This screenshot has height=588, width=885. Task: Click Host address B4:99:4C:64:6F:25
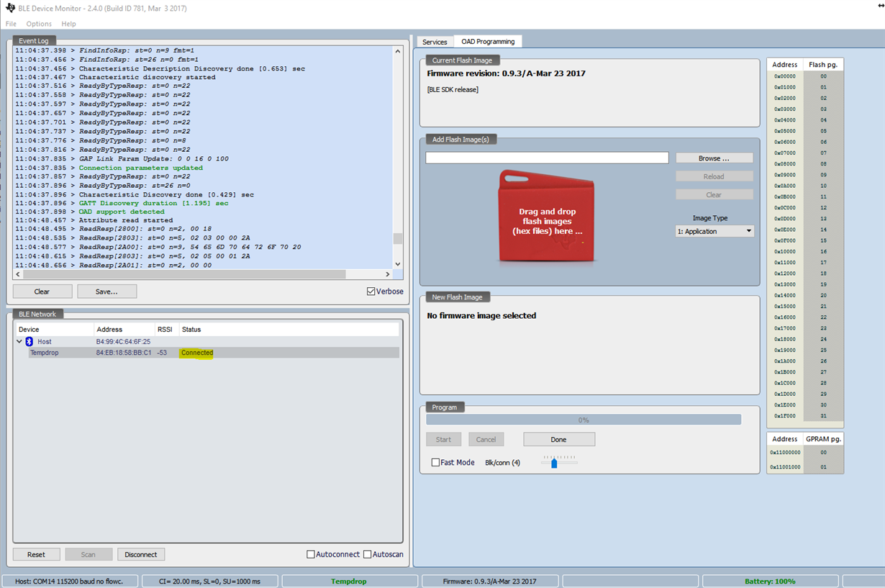point(123,341)
